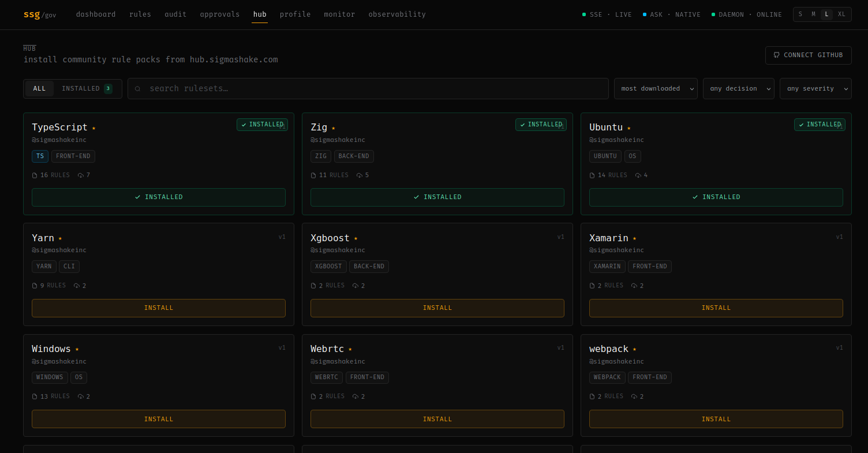
Task: Click the wide INSTALLED button under Ubuntu
Action: [x=716, y=197]
